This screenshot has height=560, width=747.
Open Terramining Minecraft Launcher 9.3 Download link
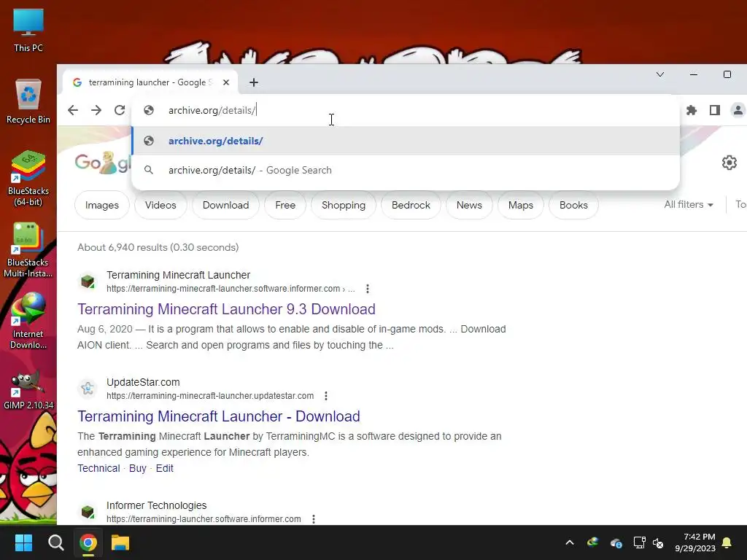click(226, 309)
